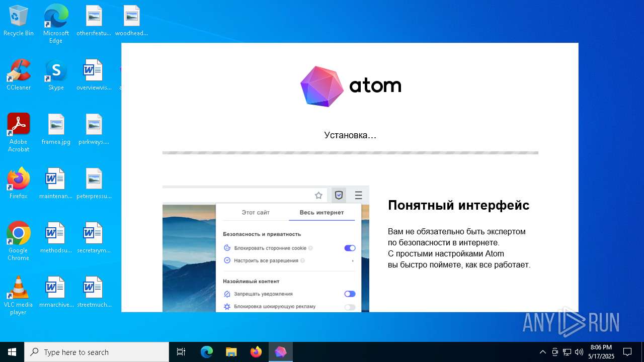Screen dimensions: 644x362
Task: Open network status in system tray
Action: click(567, 352)
